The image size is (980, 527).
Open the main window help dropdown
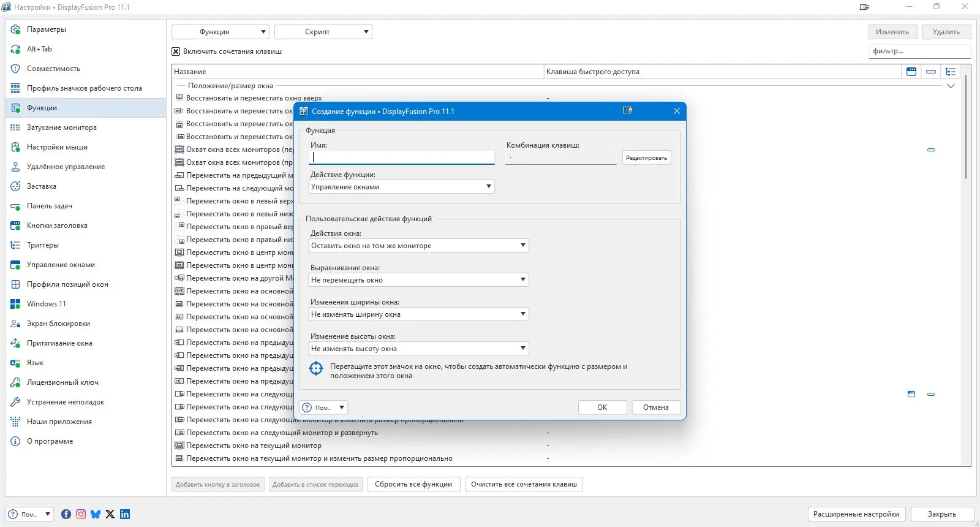29,514
